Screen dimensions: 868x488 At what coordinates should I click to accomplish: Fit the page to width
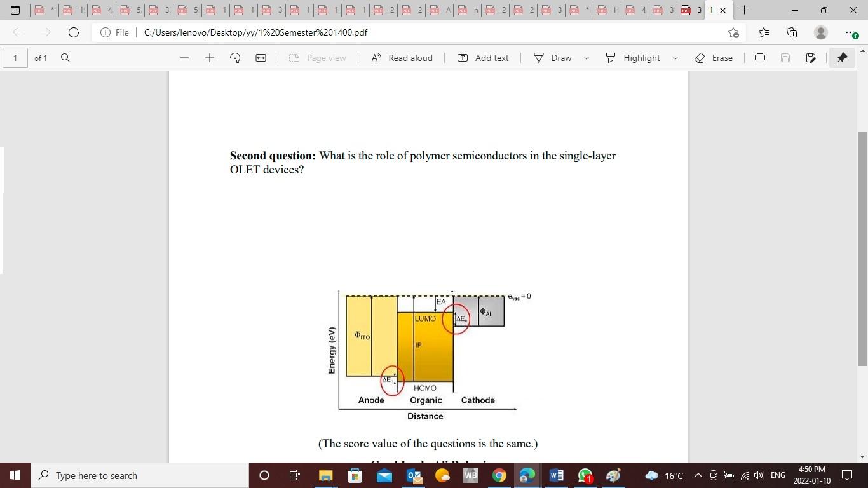(x=260, y=58)
